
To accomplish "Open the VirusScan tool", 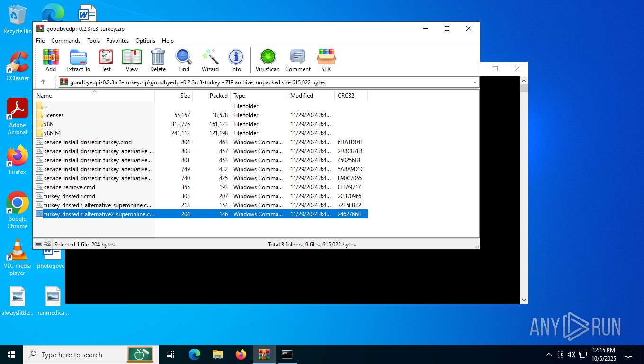I will point(268,60).
